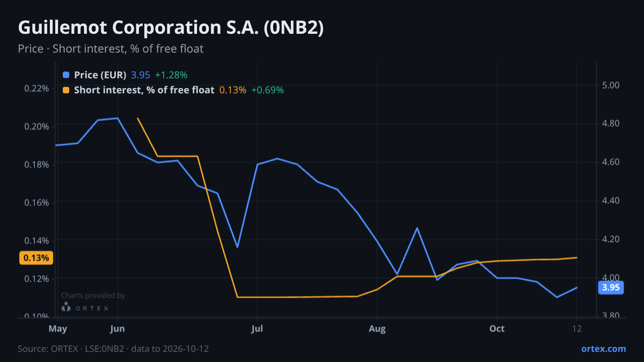The height and width of the screenshot is (362, 644).
Task: Click the 0.16% left axis label
Action: pyautogui.click(x=36, y=203)
